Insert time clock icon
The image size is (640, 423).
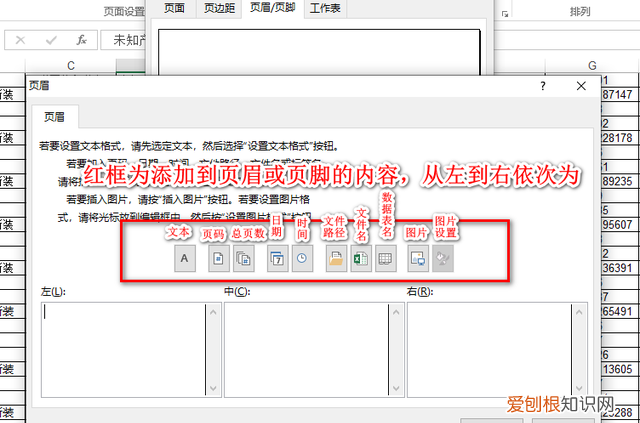coord(302,258)
